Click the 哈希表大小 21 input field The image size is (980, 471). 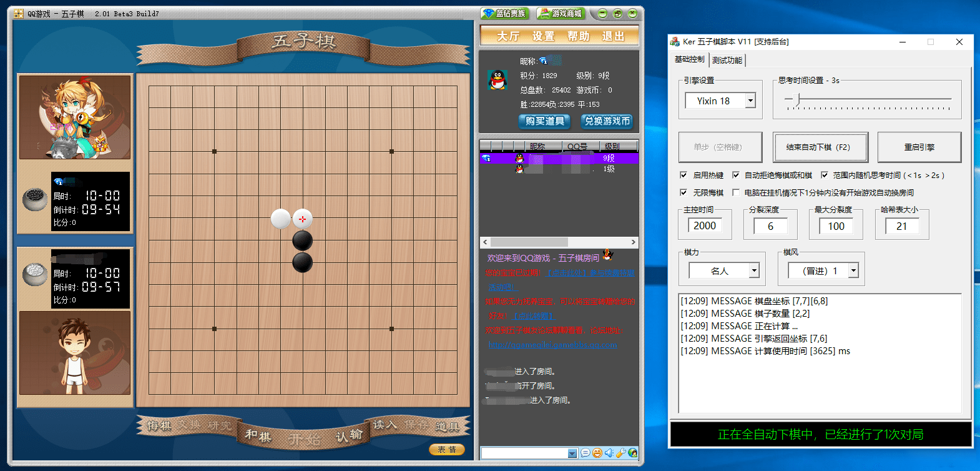coord(902,226)
